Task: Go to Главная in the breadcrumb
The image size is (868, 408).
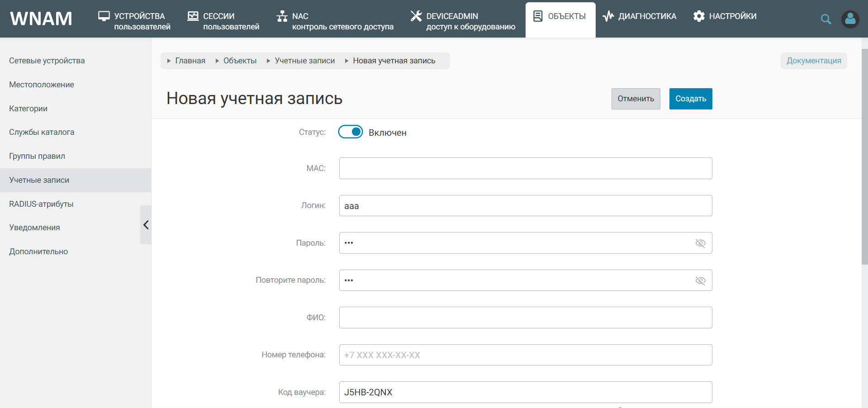Action: point(190,61)
